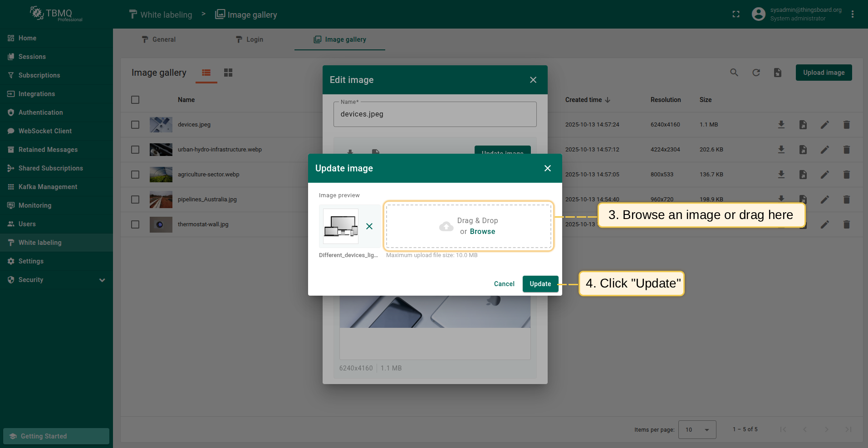Click the Update button
This screenshot has height=448, width=868.
click(x=540, y=284)
